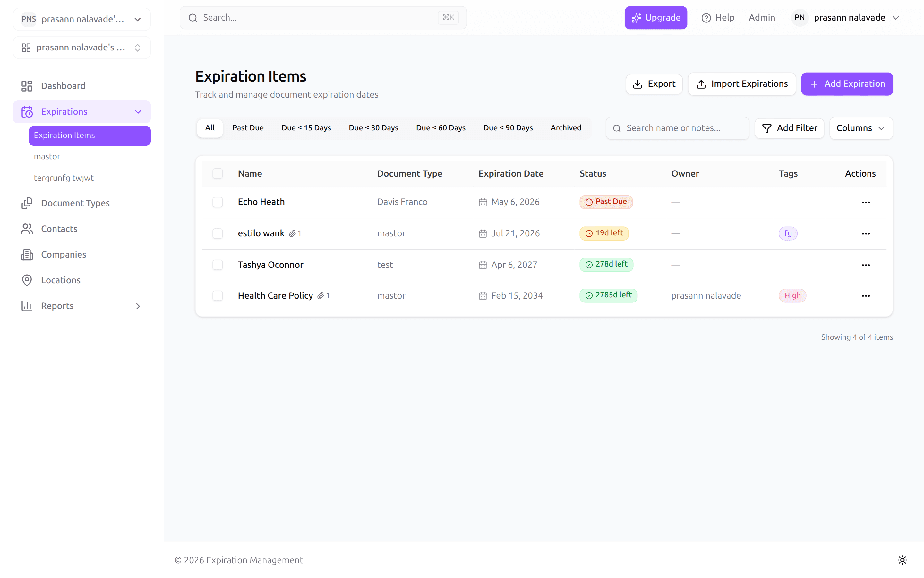
Task: Click the plus icon on Add Expiration
Action: 814,84
